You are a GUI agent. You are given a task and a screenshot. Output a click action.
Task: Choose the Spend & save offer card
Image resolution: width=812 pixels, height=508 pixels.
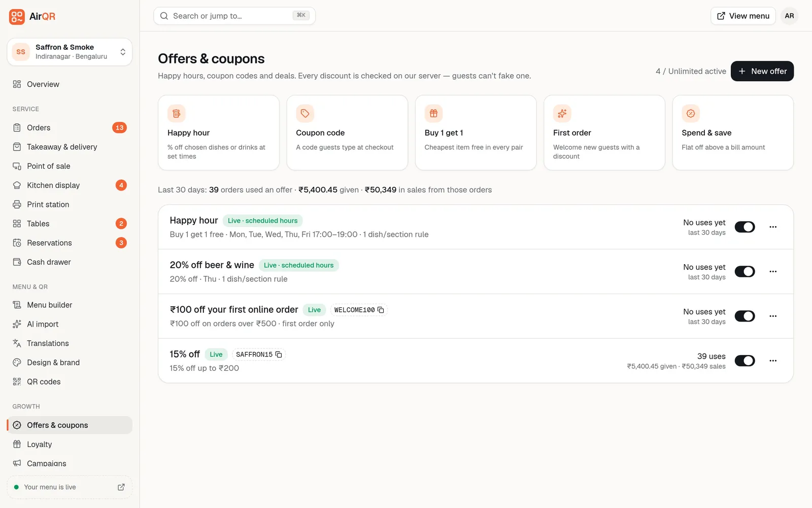click(733, 133)
